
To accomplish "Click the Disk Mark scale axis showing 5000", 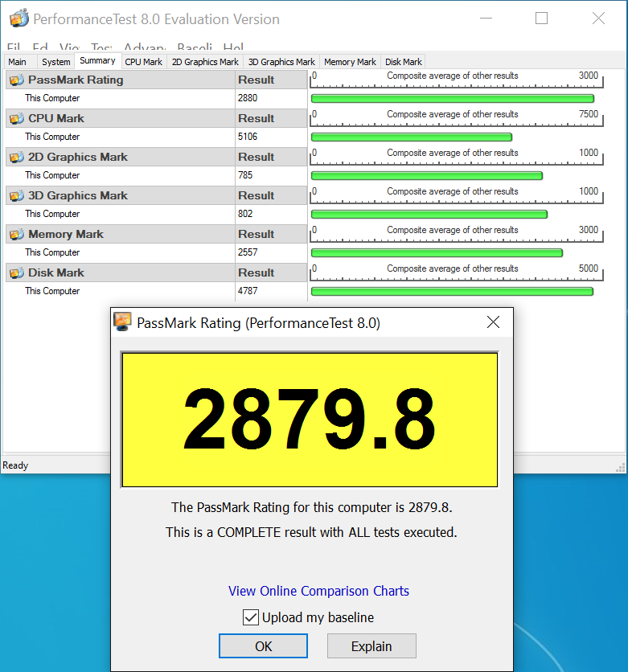I will [457, 272].
